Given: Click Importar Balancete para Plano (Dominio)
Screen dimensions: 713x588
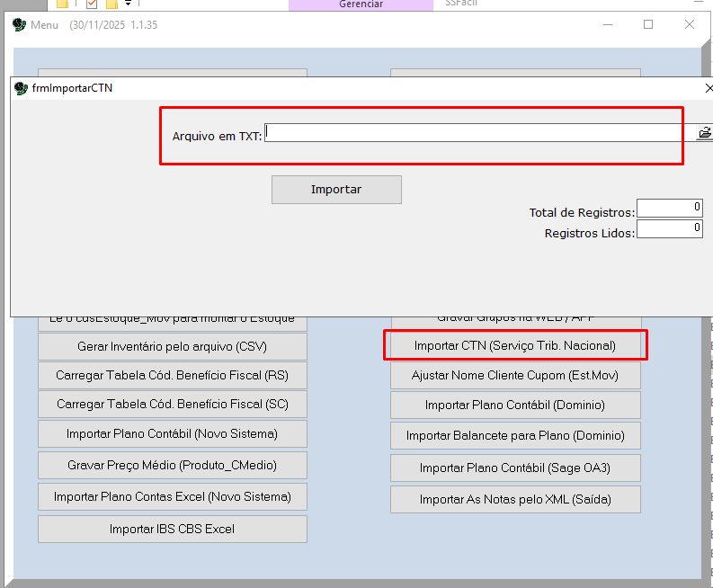Looking at the screenshot, I should click(515, 436).
